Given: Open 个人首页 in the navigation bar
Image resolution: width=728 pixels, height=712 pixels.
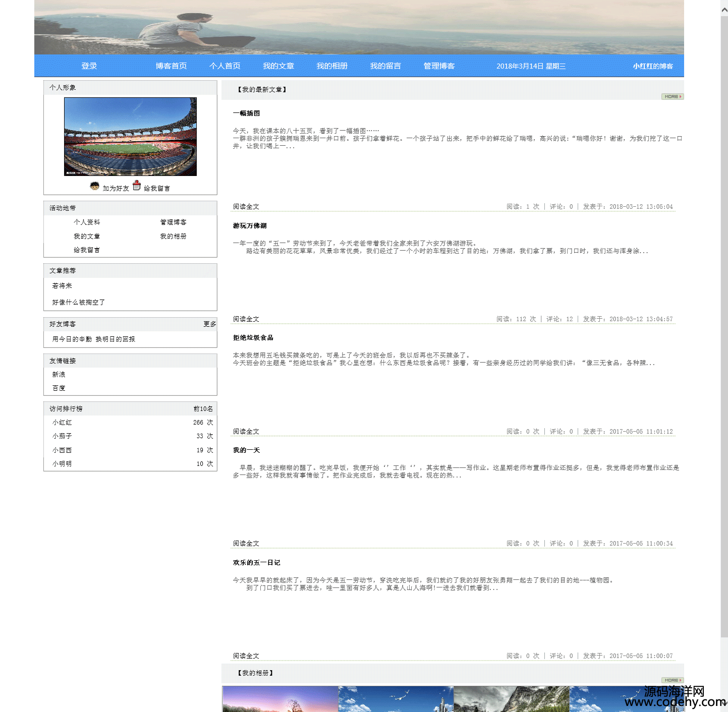Looking at the screenshot, I should [x=225, y=66].
